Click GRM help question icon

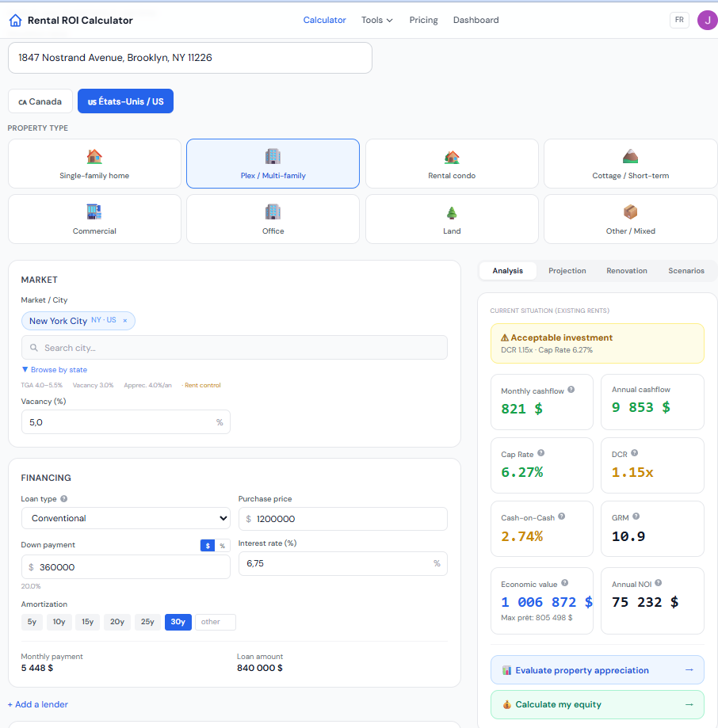(x=636, y=516)
